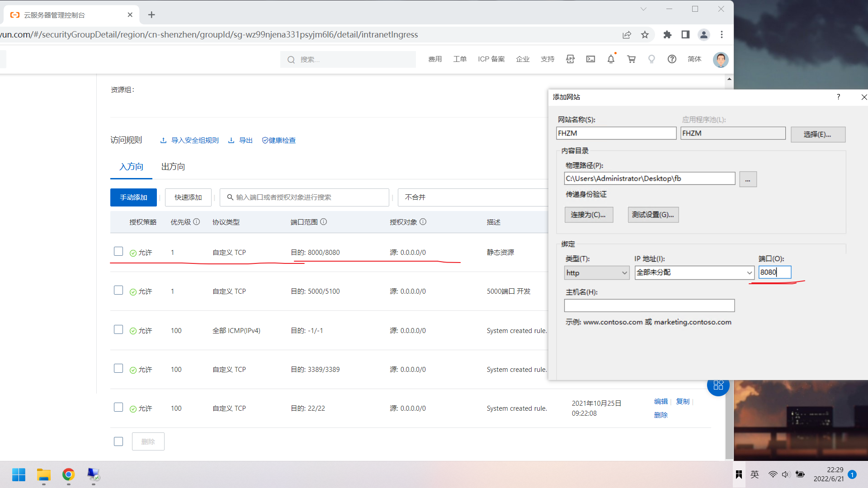
Task: Click 导入安全组规则 link
Action: click(189, 141)
